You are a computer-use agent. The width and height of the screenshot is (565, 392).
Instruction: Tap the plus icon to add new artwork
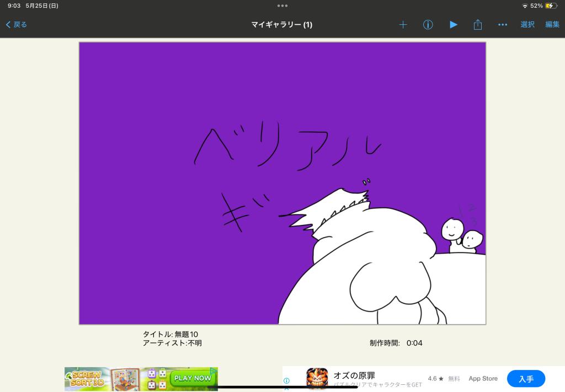[403, 25]
